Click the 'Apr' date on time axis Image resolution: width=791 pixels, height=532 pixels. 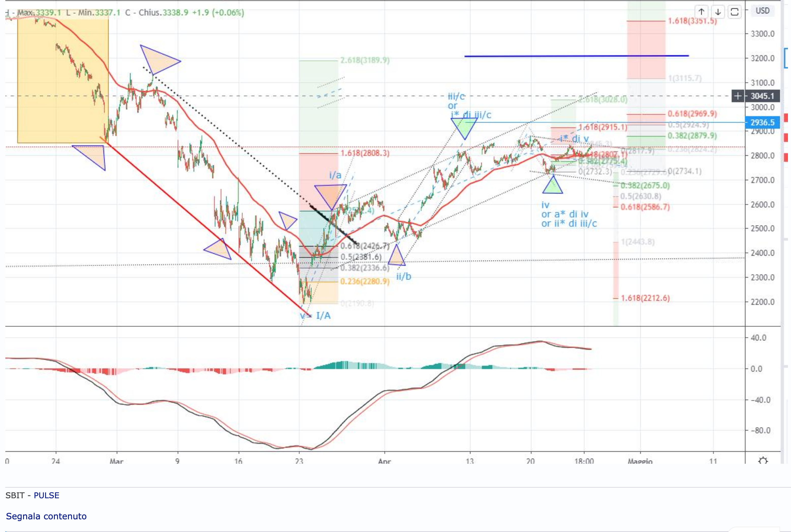[x=385, y=461]
